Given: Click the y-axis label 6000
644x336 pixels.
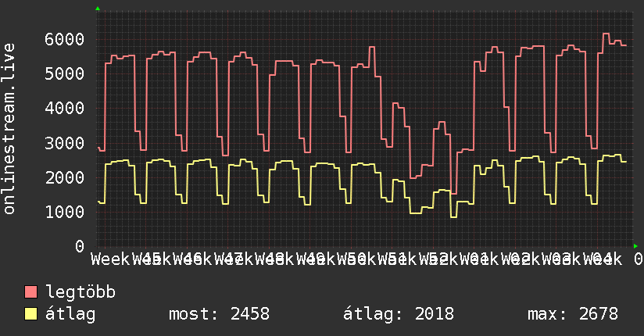Looking at the screenshot, I should (x=65, y=39).
